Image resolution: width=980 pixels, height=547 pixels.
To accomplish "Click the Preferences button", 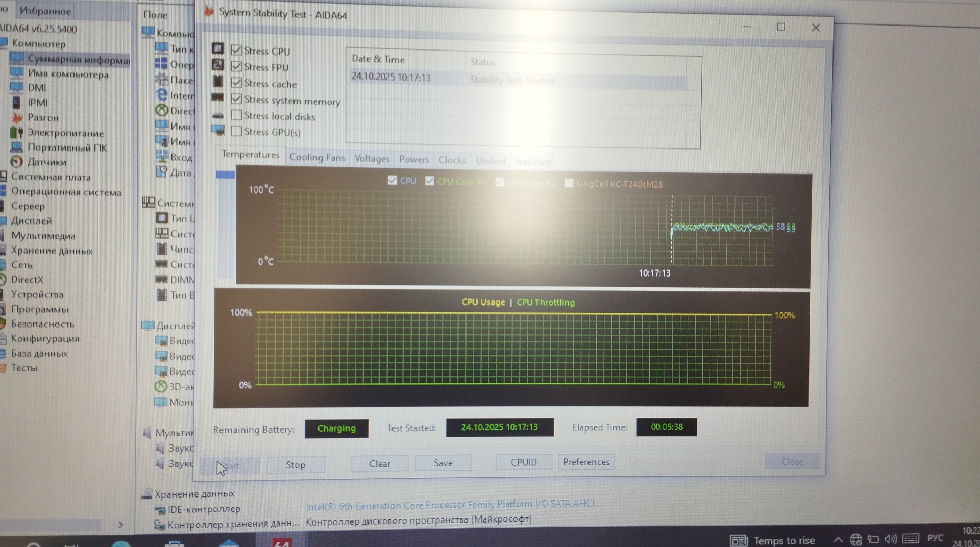I will coord(586,462).
